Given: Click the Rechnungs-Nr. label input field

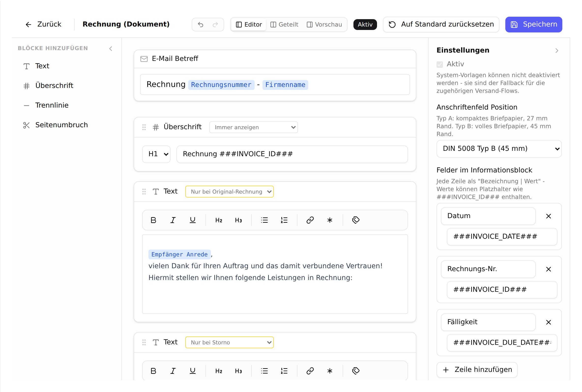Looking at the screenshot, I should (x=488, y=269).
